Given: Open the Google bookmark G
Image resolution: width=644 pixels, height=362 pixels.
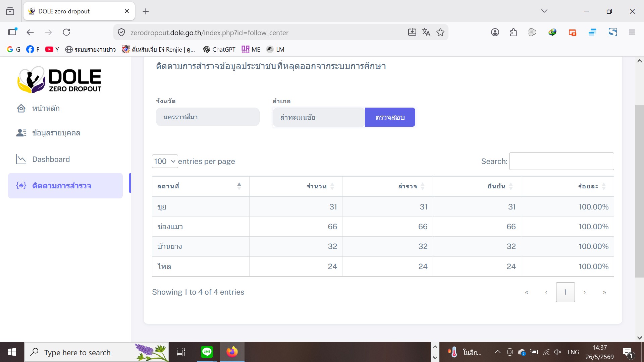Looking at the screenshot, I should pyautogui.click(x=13, y=49).
